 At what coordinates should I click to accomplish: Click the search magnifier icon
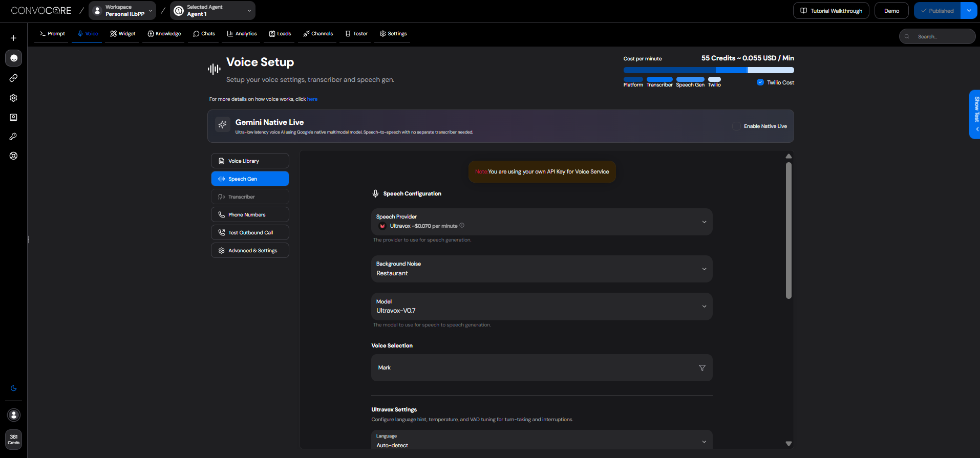click(x=907, y=37)
